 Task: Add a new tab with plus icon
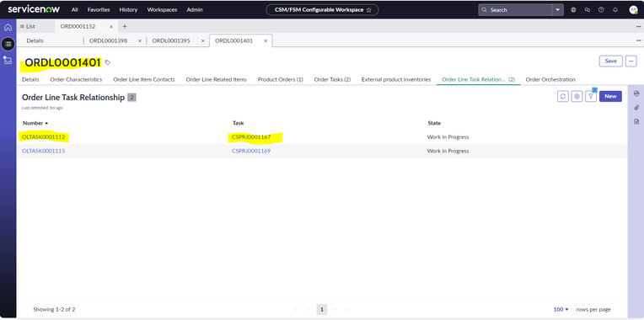pyautogui.click(x=125, y=26)
